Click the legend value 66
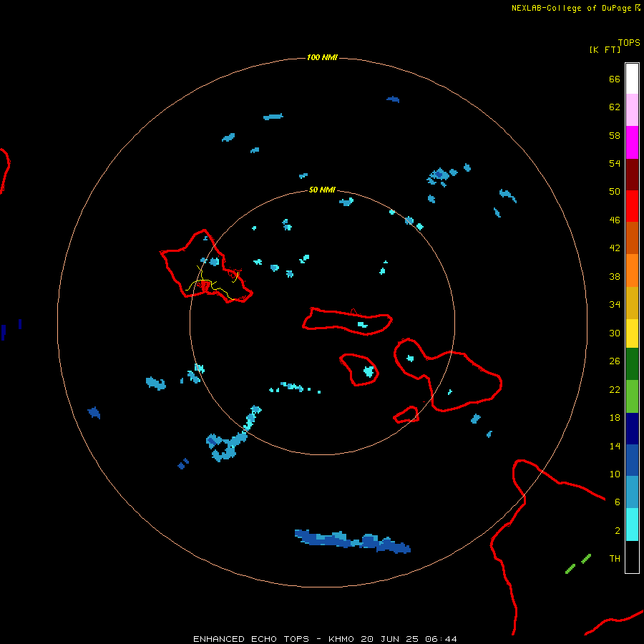 tap(615, 79)
